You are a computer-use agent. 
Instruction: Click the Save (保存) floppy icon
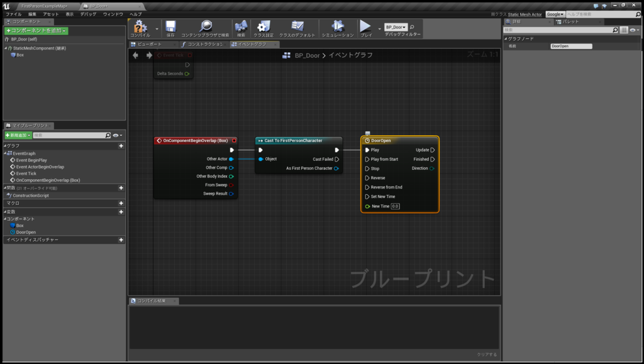(x=170, y=26)
